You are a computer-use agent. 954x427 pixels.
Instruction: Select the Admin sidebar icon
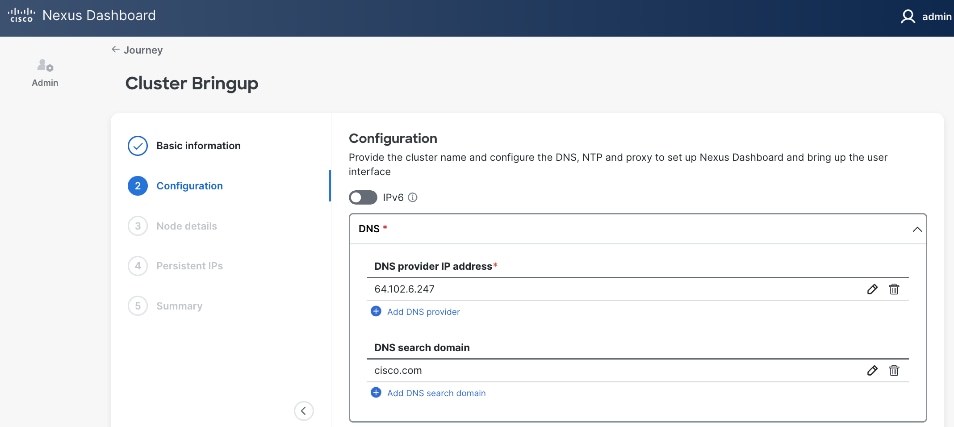(45, 67)
